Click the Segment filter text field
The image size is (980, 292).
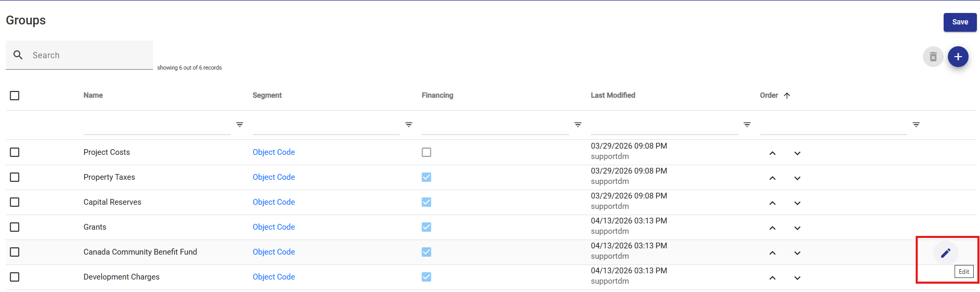[326, 125]
